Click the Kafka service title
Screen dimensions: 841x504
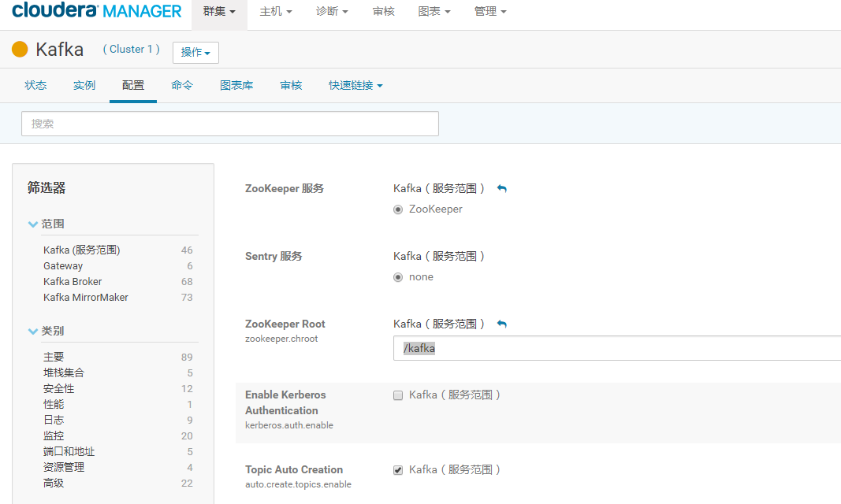[x=60, y=50]
